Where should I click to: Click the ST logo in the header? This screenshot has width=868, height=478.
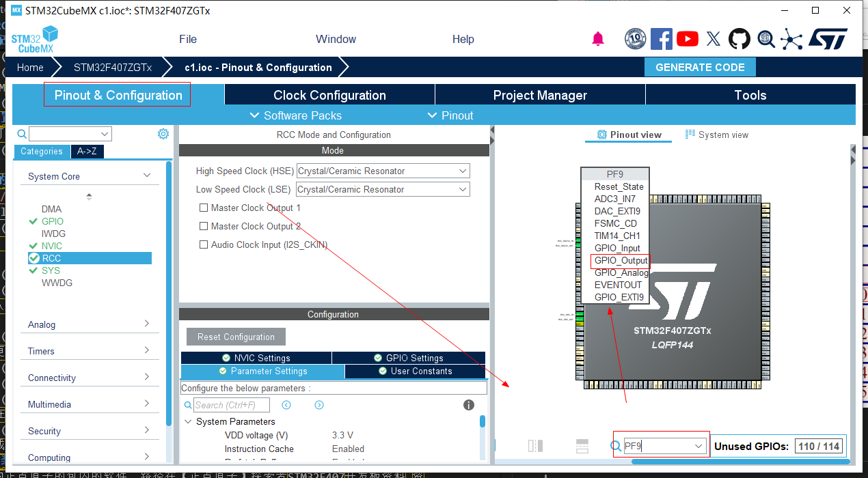pyautogui.click(x=828, y=39)
